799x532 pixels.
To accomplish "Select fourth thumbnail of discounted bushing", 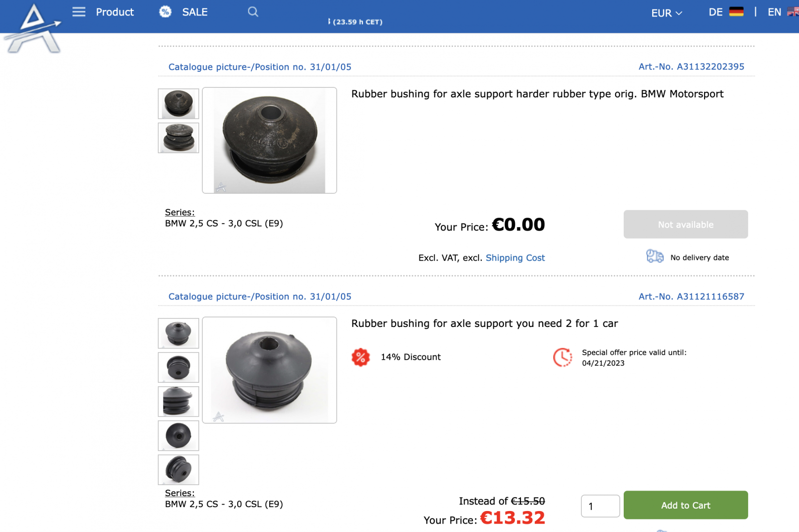I will click(178, 435).
